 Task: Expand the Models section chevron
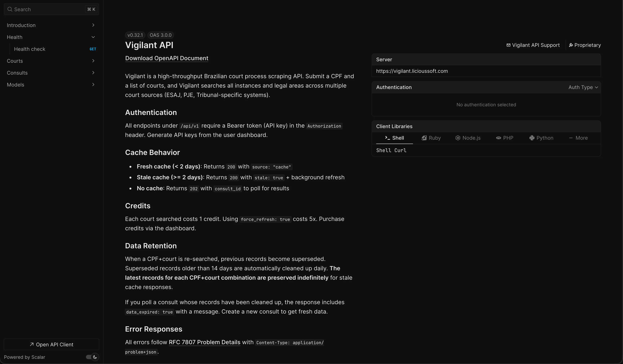[x=93, y=85]
